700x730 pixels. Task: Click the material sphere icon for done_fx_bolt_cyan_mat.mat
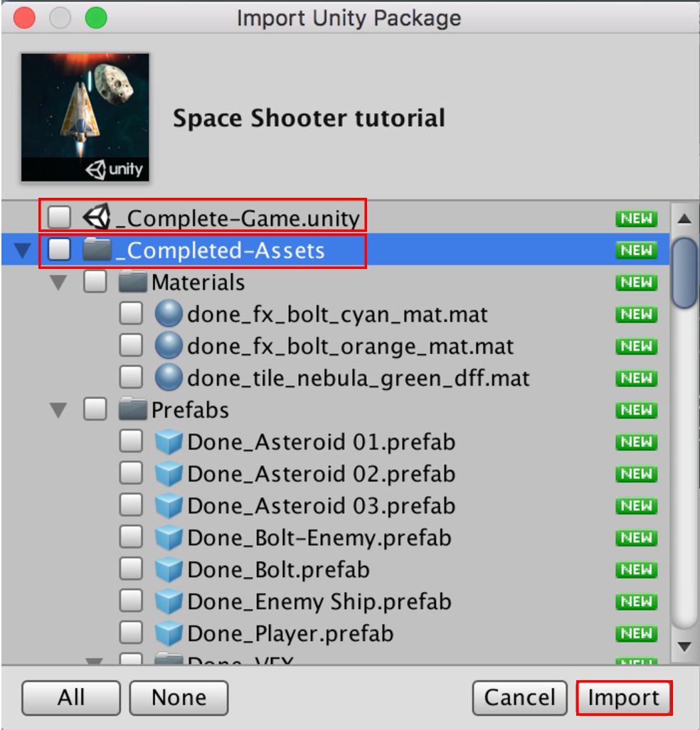168,313
